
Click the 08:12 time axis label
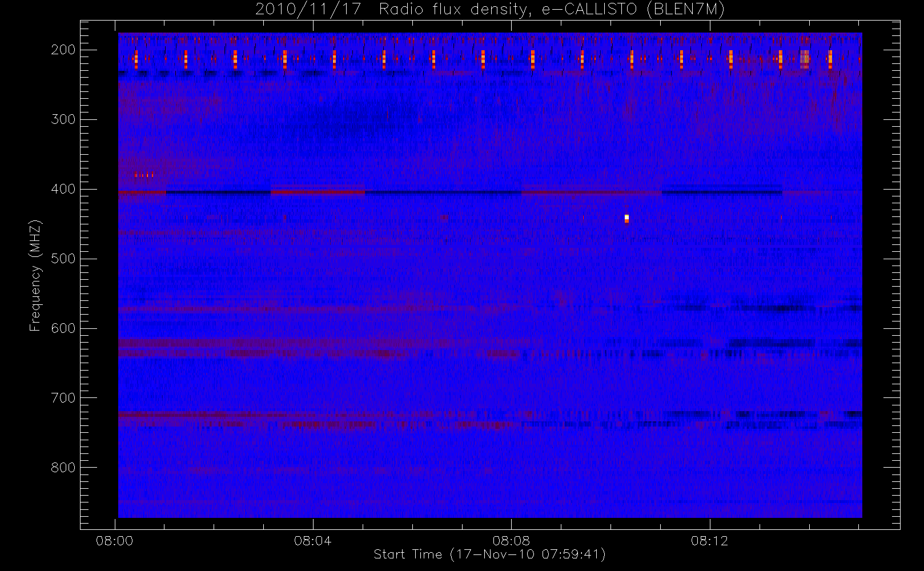pyautogui.click(x=709, y=541)
